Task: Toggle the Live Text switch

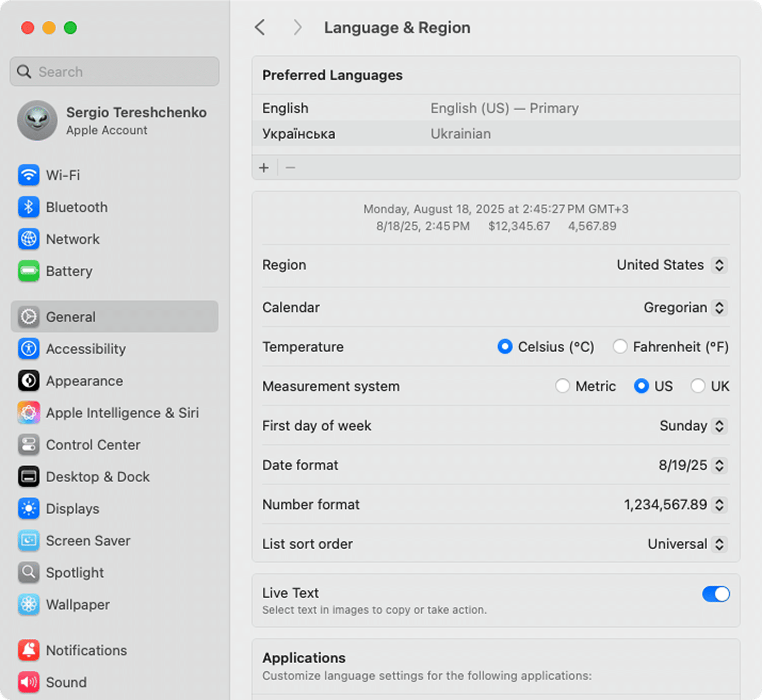Action: pos(716,594)
